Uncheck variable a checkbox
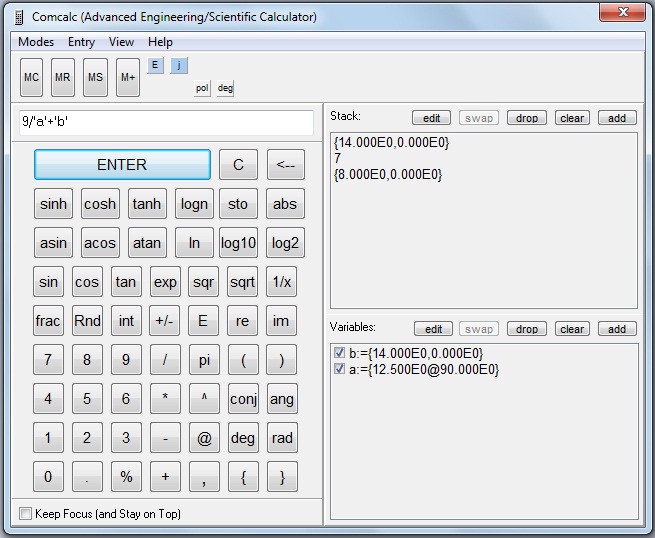 coord(340,369)
